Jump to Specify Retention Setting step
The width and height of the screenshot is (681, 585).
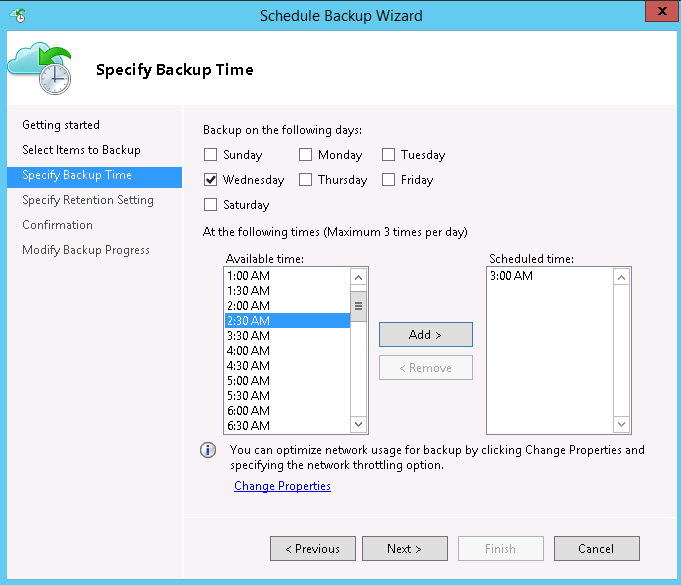(88, 200)
